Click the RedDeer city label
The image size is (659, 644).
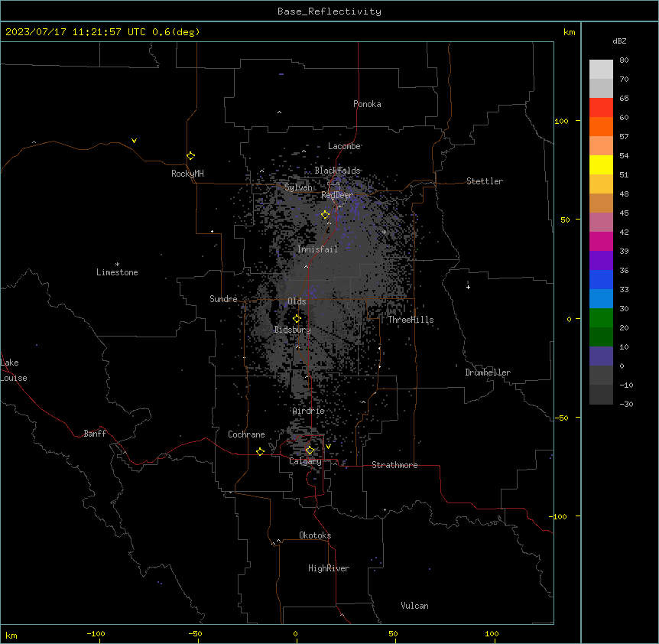pos(337,195)
